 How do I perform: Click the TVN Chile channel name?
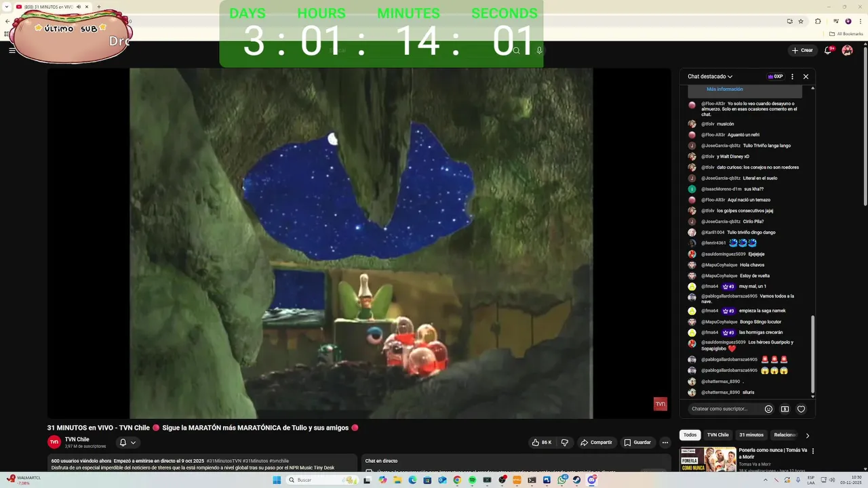tap(77, 439)
